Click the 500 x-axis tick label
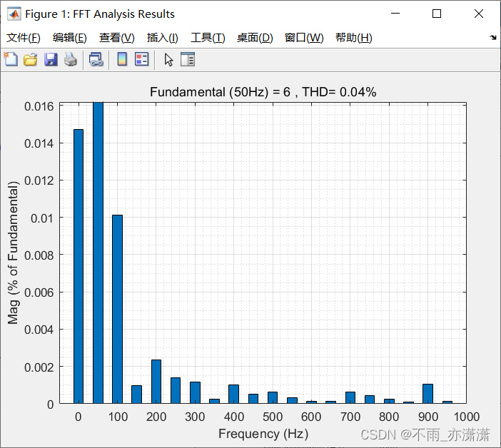Screen dimensions: 501x448 click(273, 417)
